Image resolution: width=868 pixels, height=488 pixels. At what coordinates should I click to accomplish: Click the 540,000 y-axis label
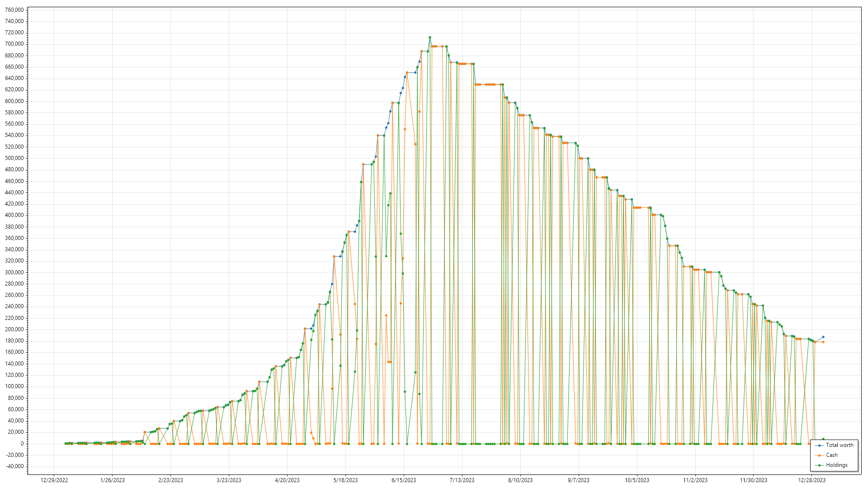pos(14,136)
